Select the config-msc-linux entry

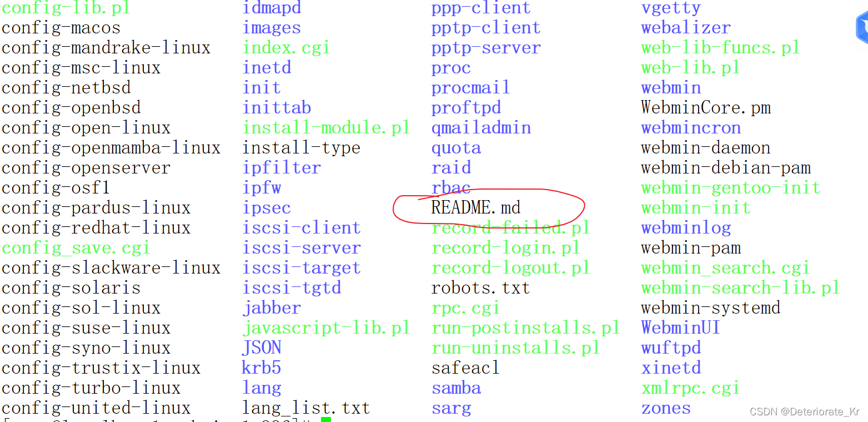pyautogui.click(x=81, y=68)
